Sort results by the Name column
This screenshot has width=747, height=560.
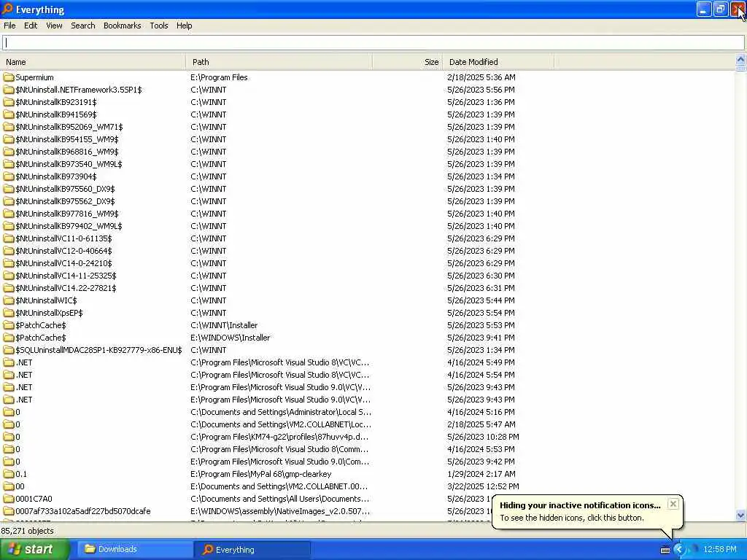point(93,62)
